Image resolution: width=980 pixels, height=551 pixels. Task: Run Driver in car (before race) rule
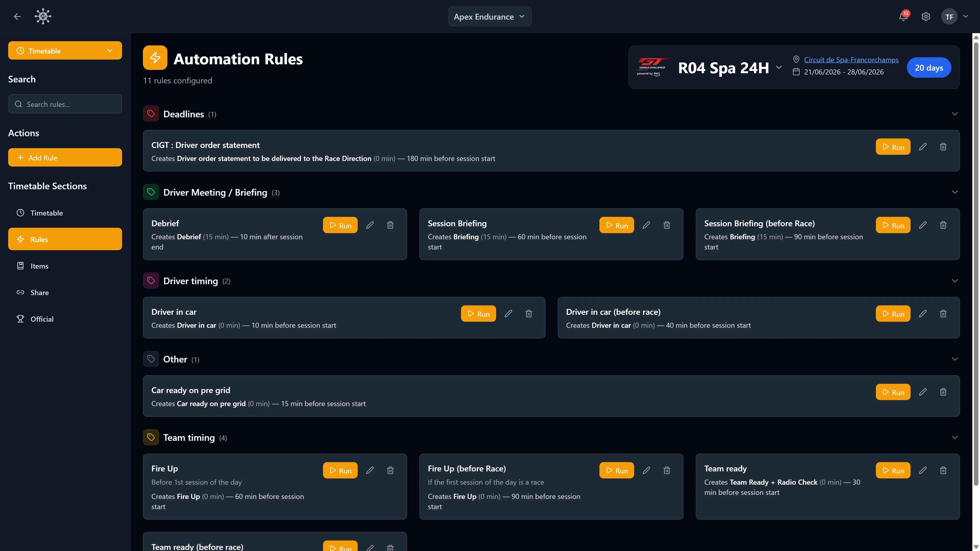coord(893,314)
